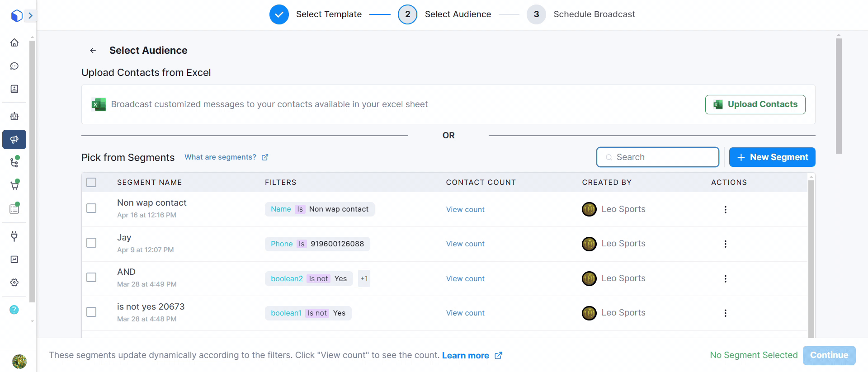Open the integrations plug sidebar icon
The height and width of the screenshot is (372, 868).
14,236
